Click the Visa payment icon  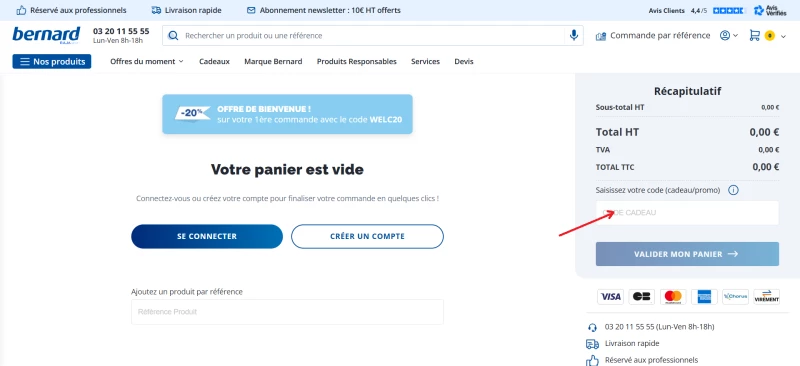(x=610, y=297)
